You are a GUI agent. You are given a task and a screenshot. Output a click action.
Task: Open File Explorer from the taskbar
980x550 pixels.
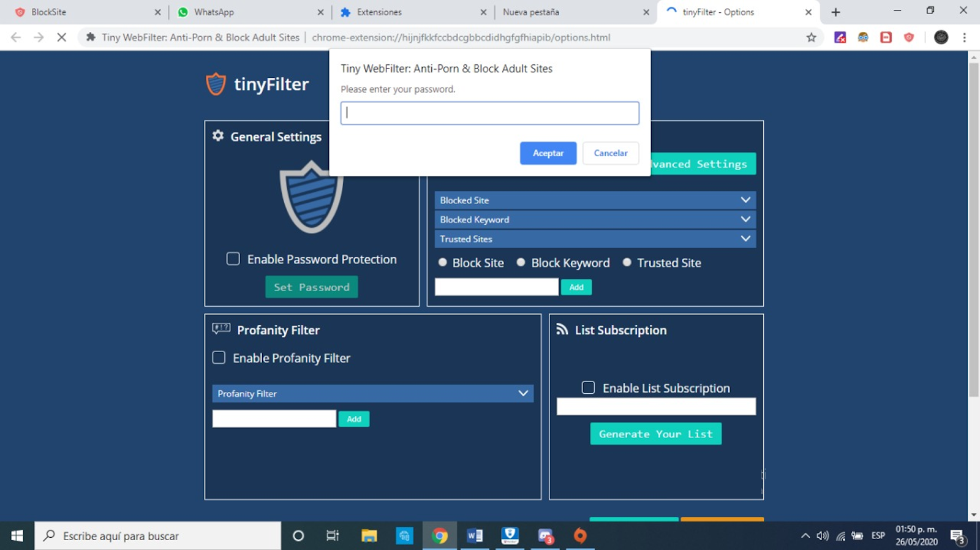[x=369, y=536]
